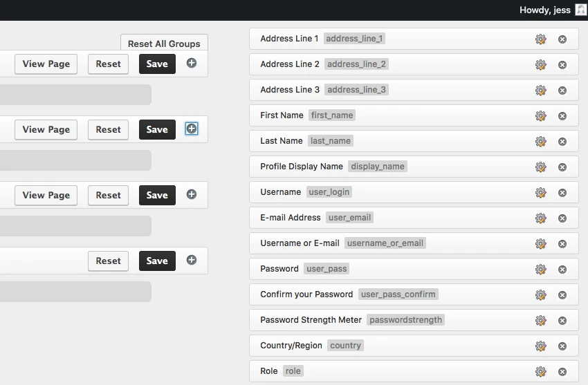The height and width of the screenshot is (385, 588).
Task: Open gear settings on the user_login row
Action: click(x=540, y=192)
